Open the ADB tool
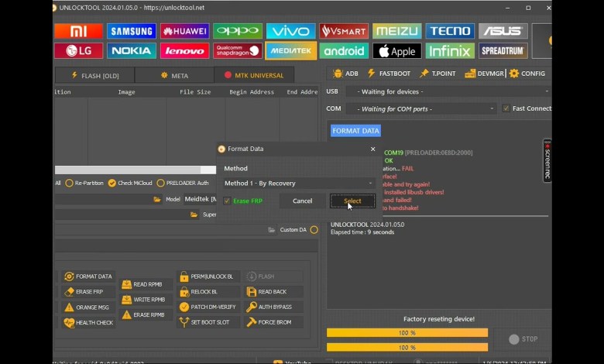604x364 pixels. (x=345, y=74)
